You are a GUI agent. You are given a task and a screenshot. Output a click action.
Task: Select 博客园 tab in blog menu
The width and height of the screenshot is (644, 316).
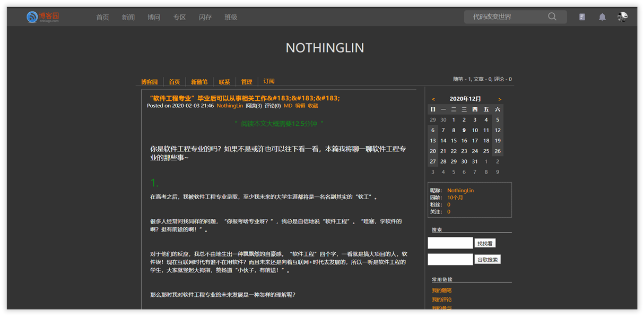point(149,82)
